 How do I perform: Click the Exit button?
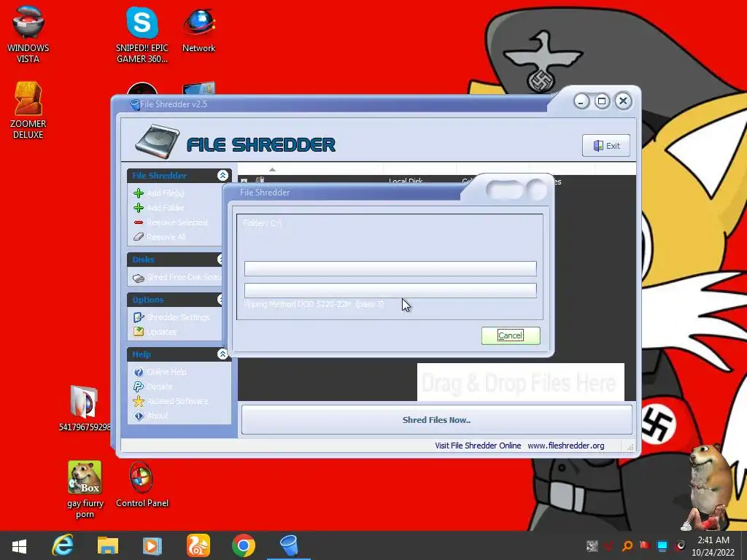[606, 146]
